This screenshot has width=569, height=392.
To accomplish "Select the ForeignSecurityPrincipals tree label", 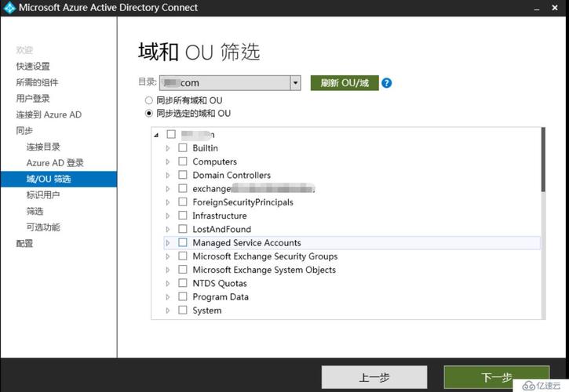I will [243, 202].
